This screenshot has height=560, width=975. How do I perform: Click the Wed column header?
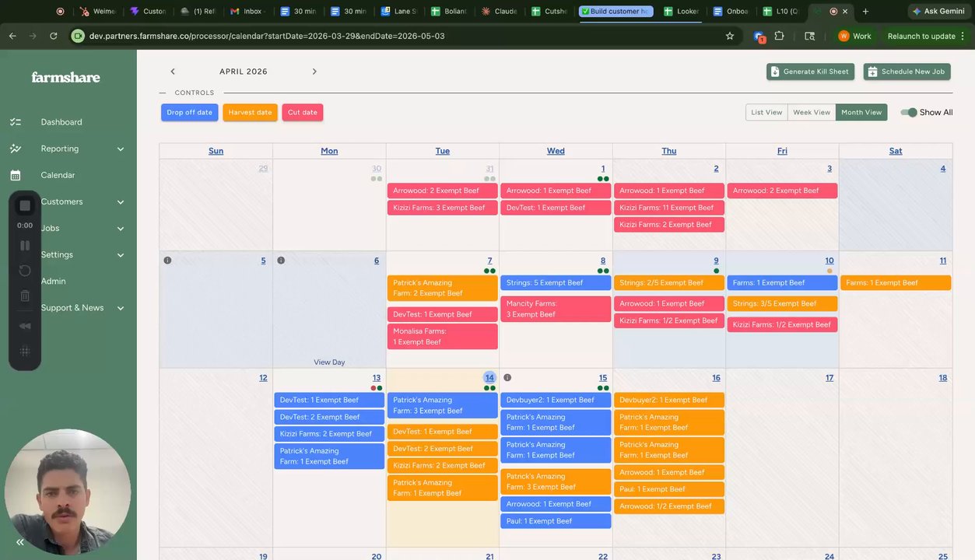[x=556, y=151]
